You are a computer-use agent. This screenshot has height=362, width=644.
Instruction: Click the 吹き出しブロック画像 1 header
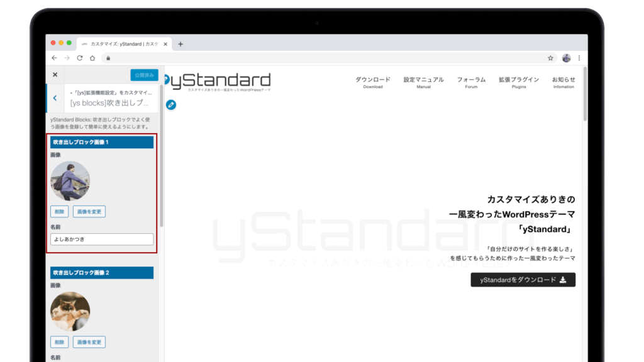click(102, 142)
